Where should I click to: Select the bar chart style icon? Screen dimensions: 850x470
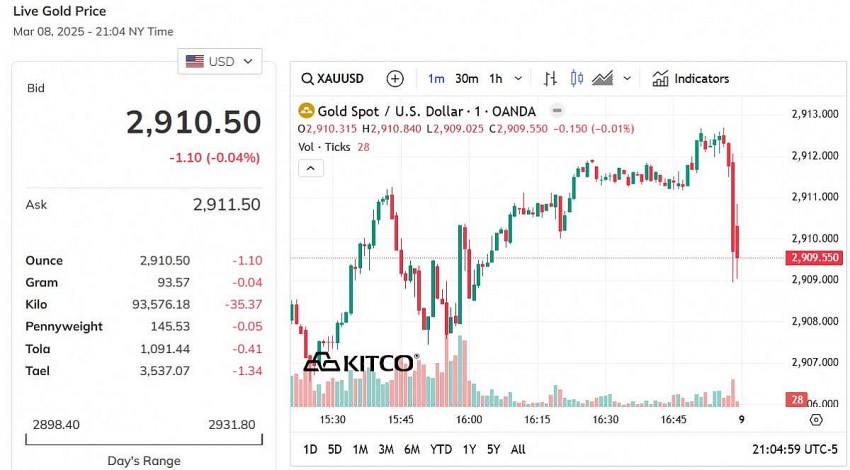coord(550,79)
